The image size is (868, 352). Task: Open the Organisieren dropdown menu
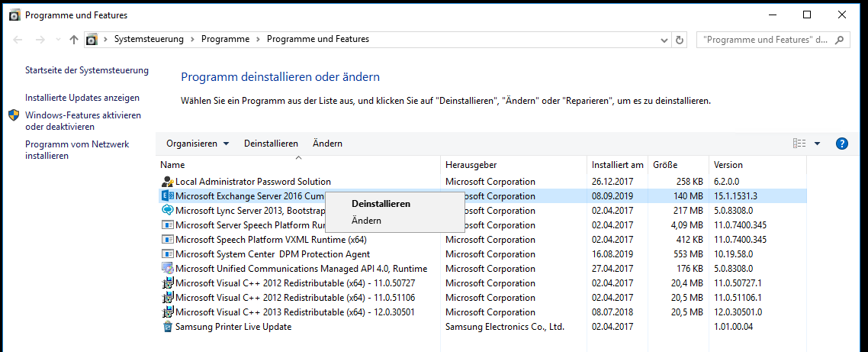point(198,144)
